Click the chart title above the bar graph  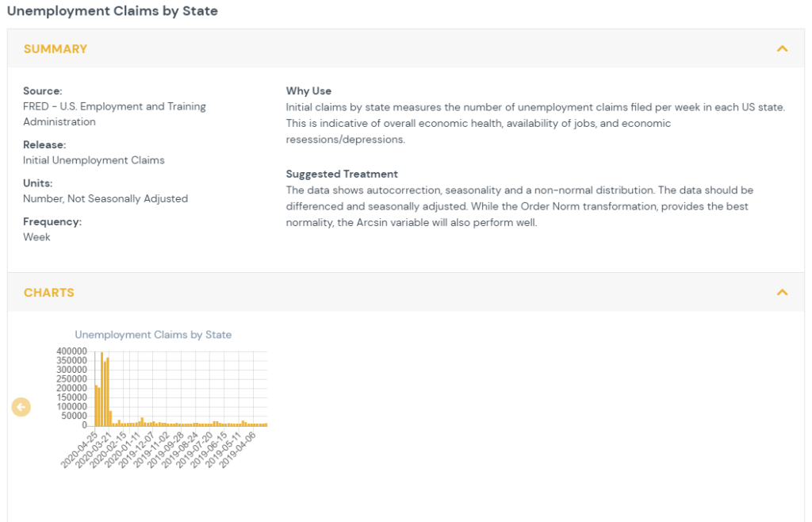[x=153, y=335]
